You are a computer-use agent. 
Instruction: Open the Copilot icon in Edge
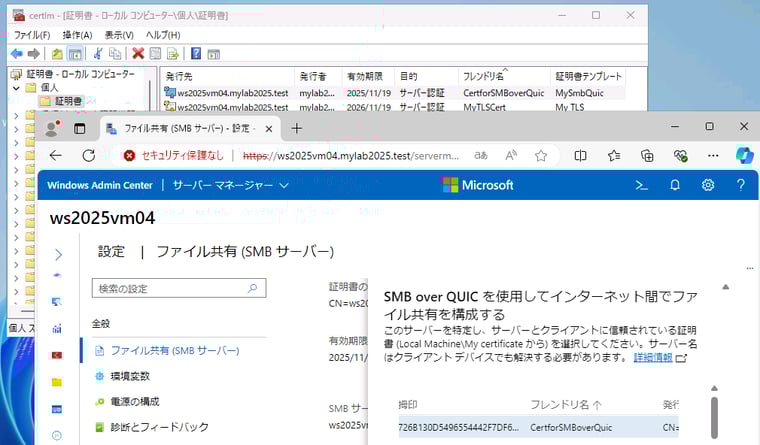coord(744,156)
